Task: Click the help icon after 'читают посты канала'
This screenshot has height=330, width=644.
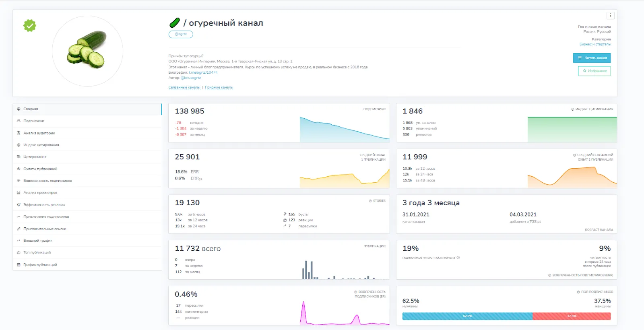Action: pyautogui.click(x=458, y=258)
